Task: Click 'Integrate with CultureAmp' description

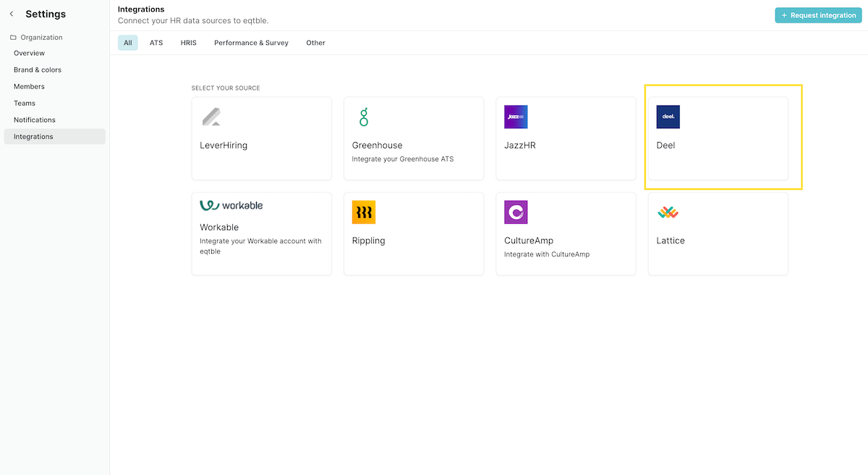Action: point(547,254)
